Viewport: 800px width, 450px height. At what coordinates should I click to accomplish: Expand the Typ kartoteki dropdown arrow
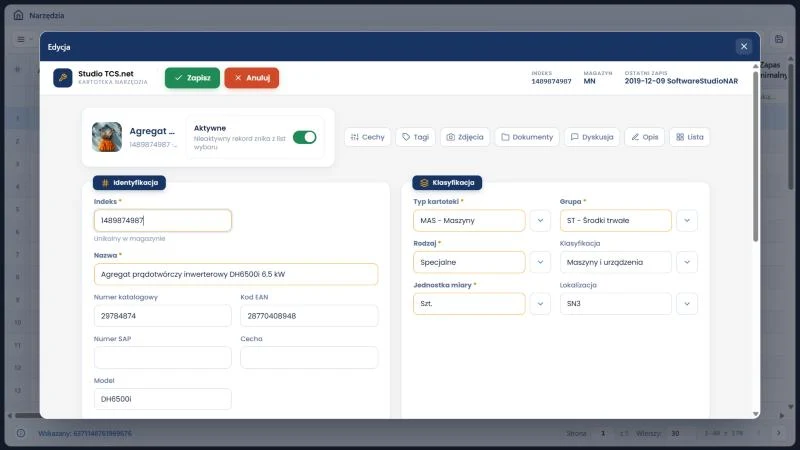point(540,220)
